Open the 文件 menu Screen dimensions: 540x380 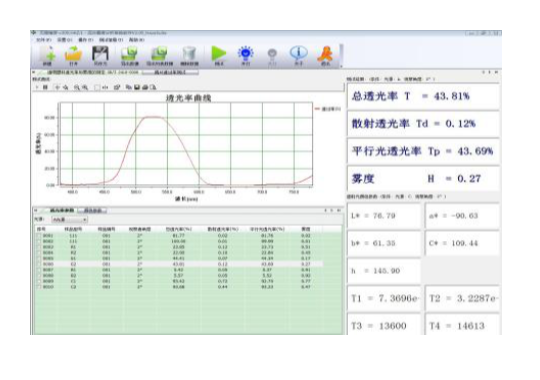43,40
